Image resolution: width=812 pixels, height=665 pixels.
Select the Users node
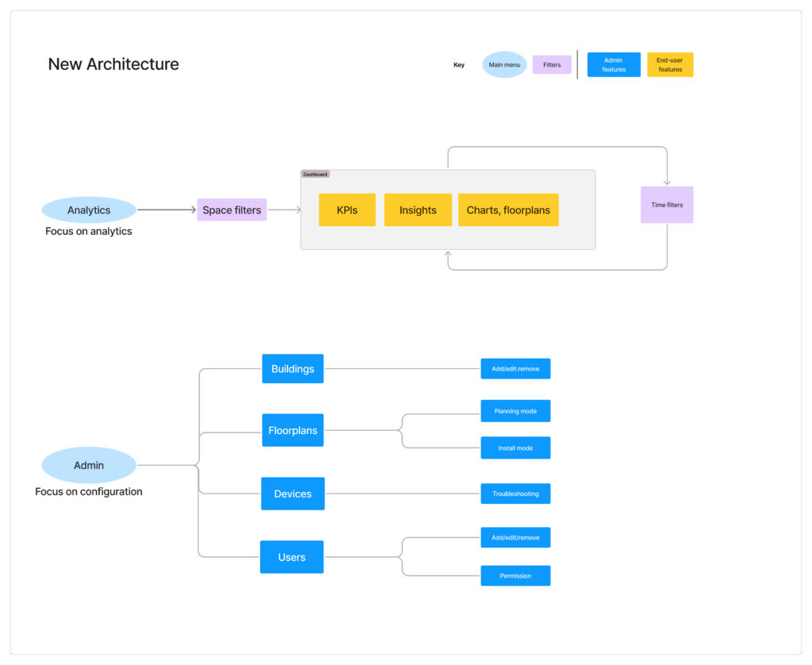coord(292,557)
